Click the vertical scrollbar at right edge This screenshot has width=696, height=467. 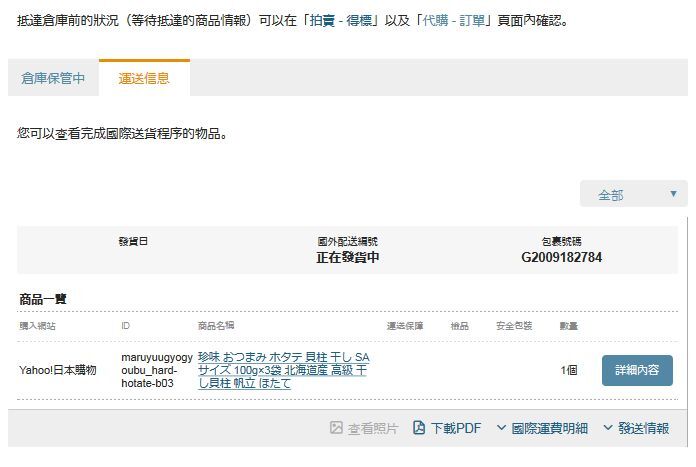[x=688, y=332]
